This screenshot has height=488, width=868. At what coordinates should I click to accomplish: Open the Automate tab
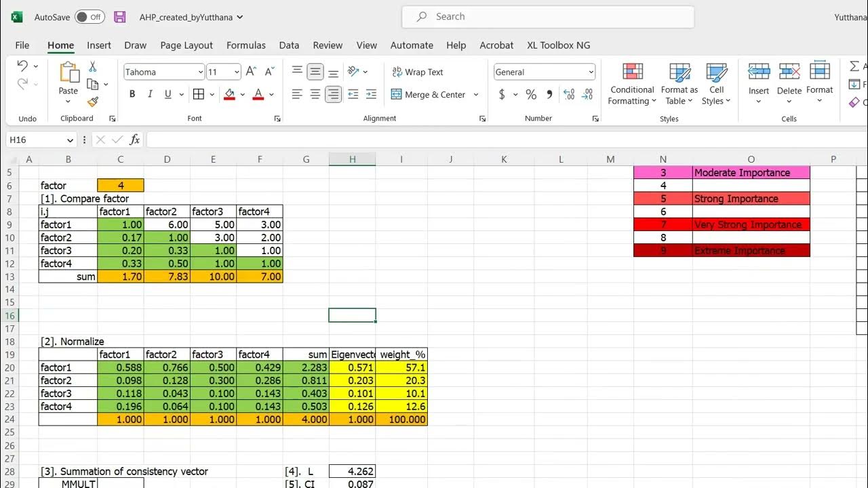click(x=412, y=45)
